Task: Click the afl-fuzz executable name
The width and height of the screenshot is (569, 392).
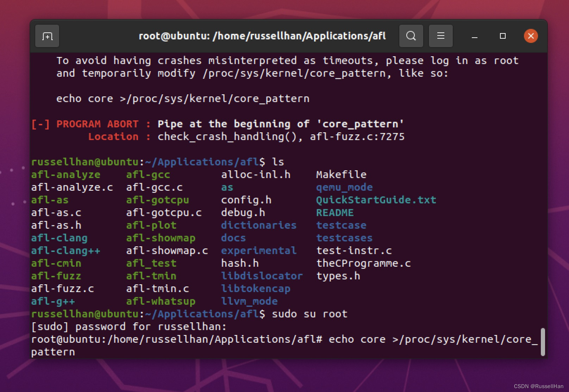Action: click(x=56, y=276)
